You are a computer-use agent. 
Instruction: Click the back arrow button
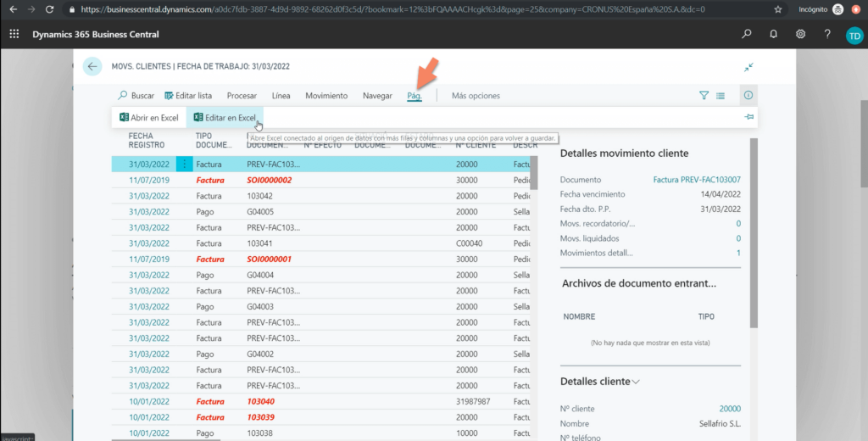click(x=92, y=66)
